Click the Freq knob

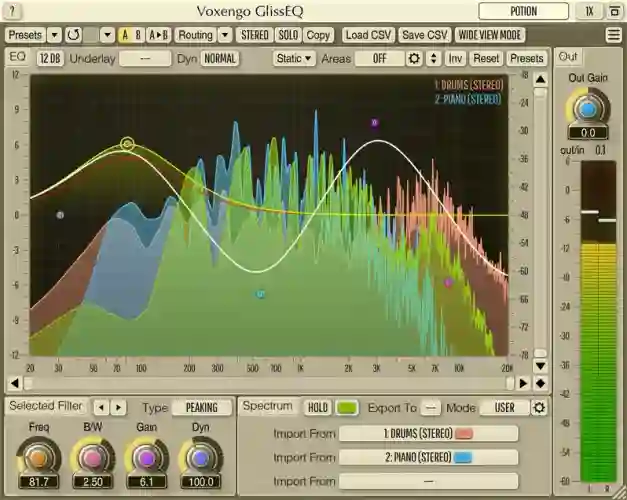38,458
